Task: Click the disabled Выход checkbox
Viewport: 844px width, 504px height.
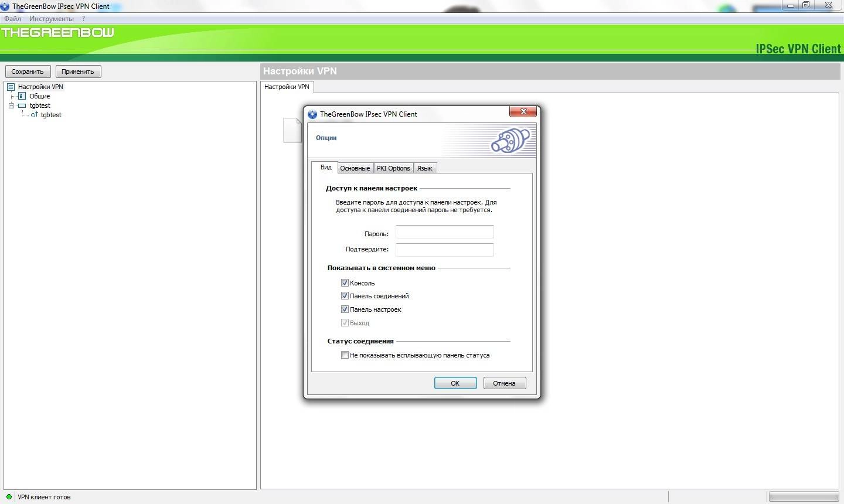Action: tap(345, 322)
